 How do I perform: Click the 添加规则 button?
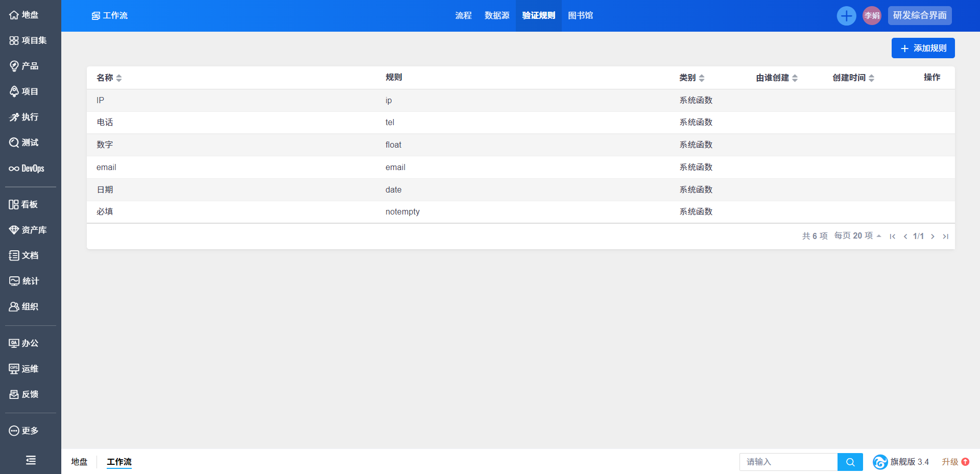tap(923, 48)
